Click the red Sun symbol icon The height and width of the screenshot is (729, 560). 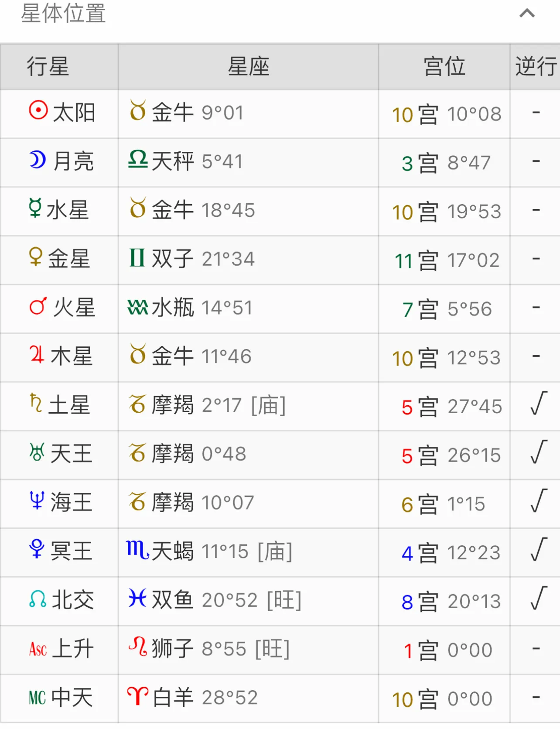click(x=38, y=110)
